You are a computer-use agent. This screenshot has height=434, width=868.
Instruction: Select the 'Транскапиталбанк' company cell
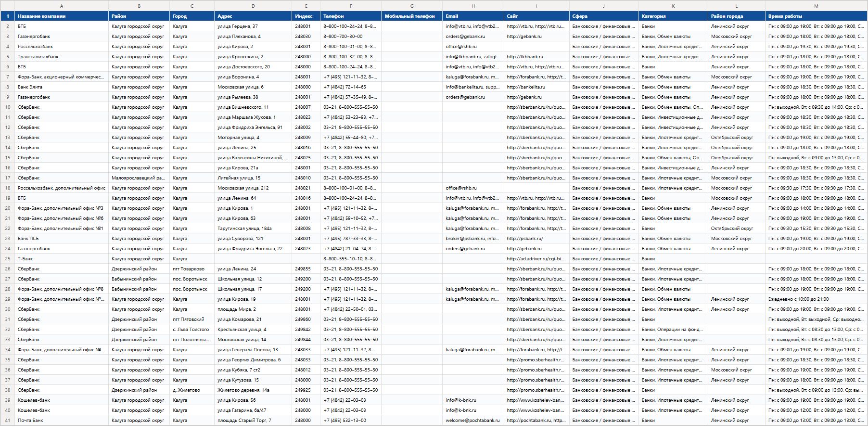pos(62,57)
